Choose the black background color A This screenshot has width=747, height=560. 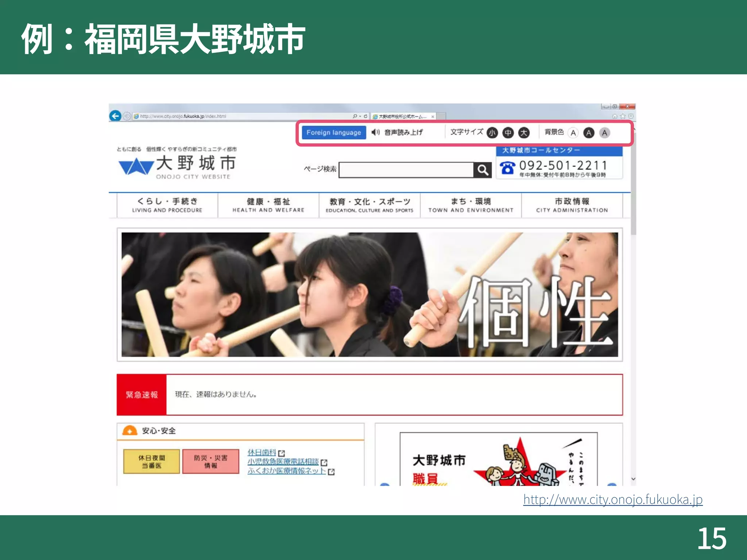[589, 133]
